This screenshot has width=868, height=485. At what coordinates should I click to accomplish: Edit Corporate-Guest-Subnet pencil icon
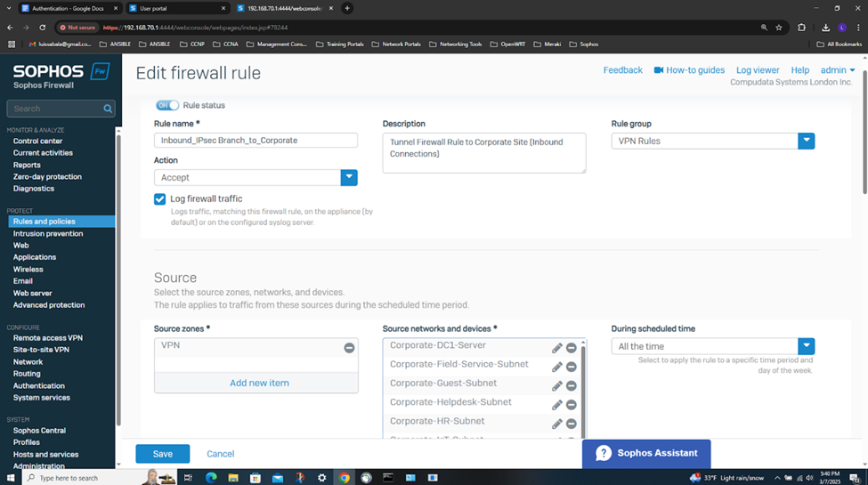557,386
